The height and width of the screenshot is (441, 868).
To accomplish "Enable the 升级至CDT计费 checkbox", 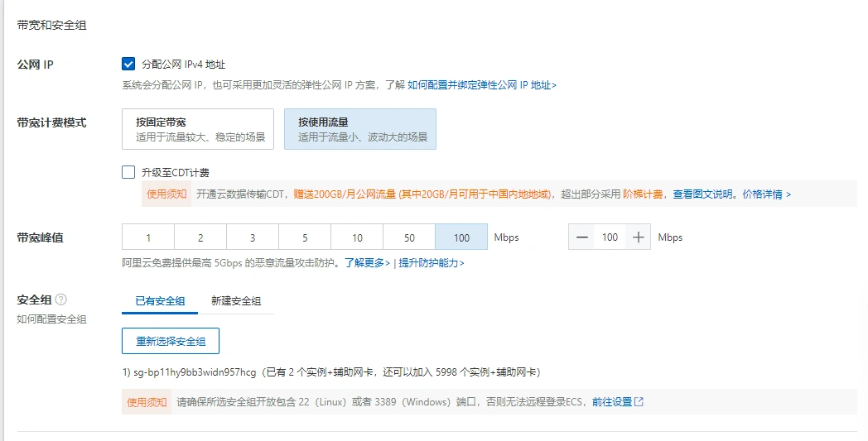I will 128,172.
